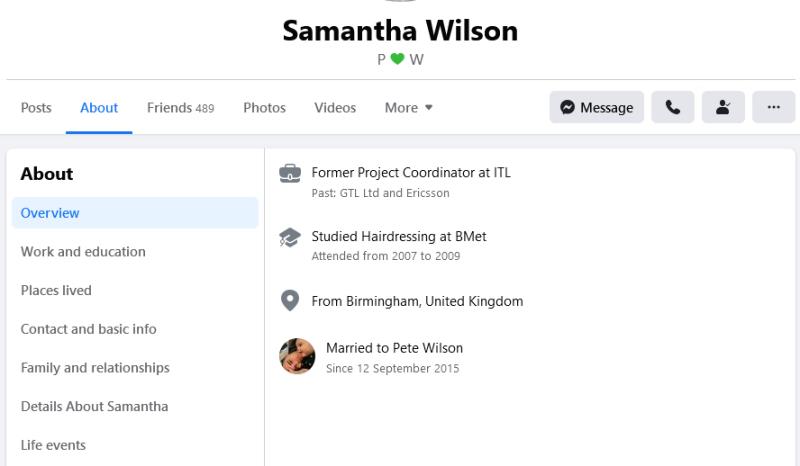Image resolution: width=800 pixels, height=466 pixels.
Task: Click the briefcase work icon
Action: tap(289, 173)
